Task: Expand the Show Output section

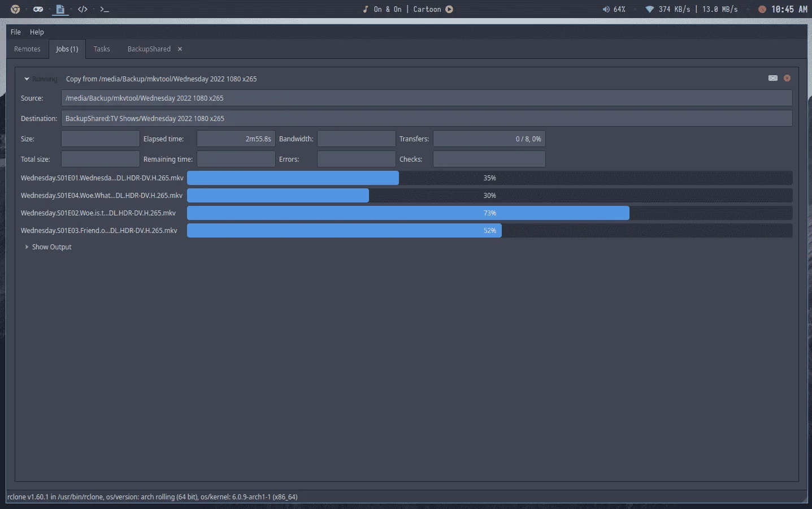Action: coord(48,247)
